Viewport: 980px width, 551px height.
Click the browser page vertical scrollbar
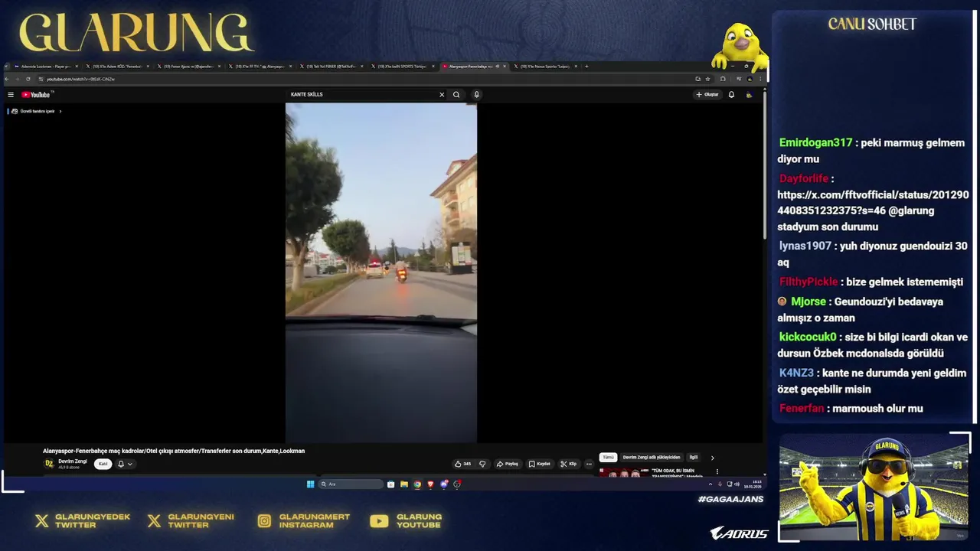[763, 165]
